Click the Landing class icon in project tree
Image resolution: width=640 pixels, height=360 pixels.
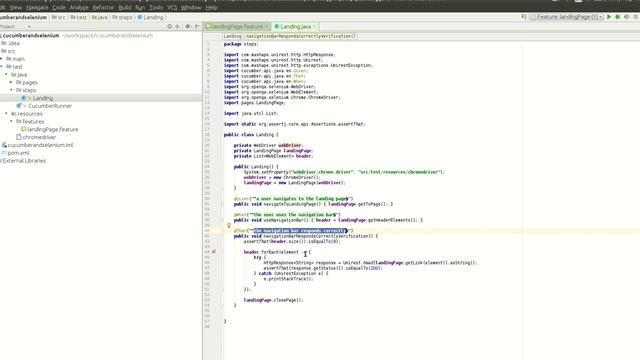[24, 98]
